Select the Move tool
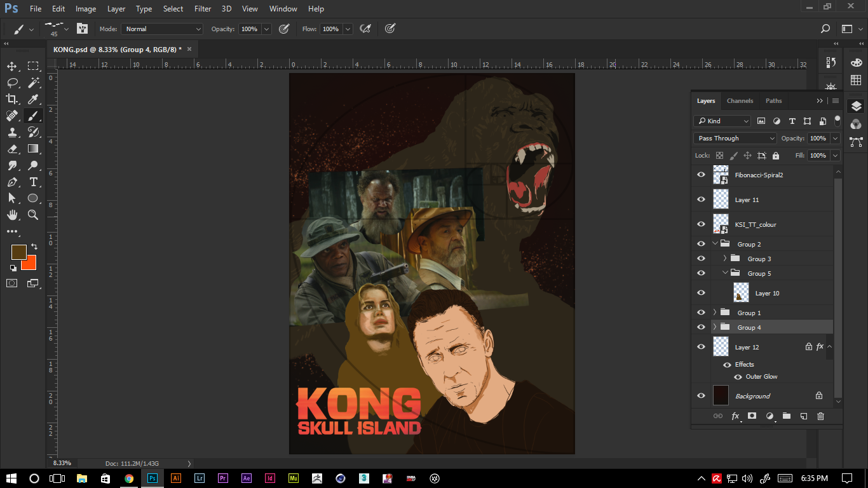The height and width of the screenshot is (488, 868). [x=12, y=66]
